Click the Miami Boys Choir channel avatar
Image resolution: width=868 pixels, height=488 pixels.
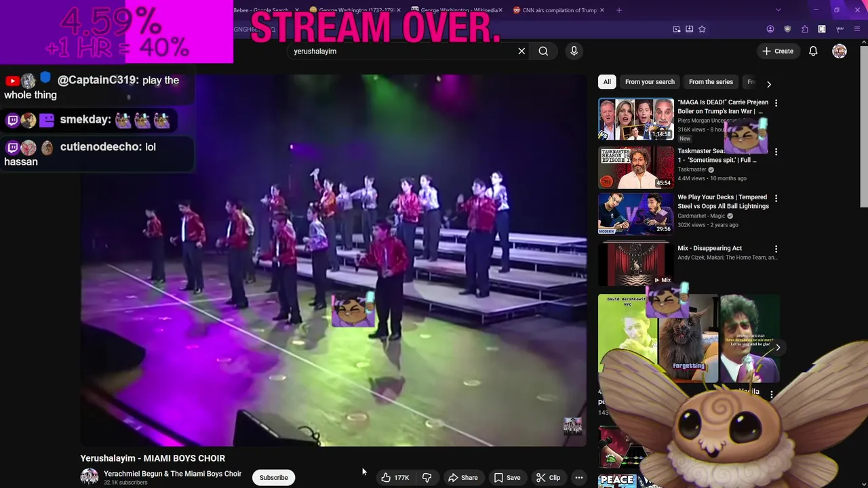[90, 478]
